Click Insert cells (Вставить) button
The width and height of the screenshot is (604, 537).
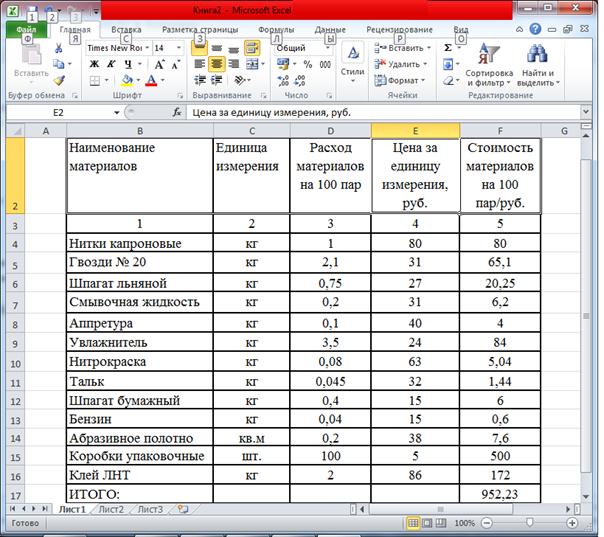[x=403, y=48]
